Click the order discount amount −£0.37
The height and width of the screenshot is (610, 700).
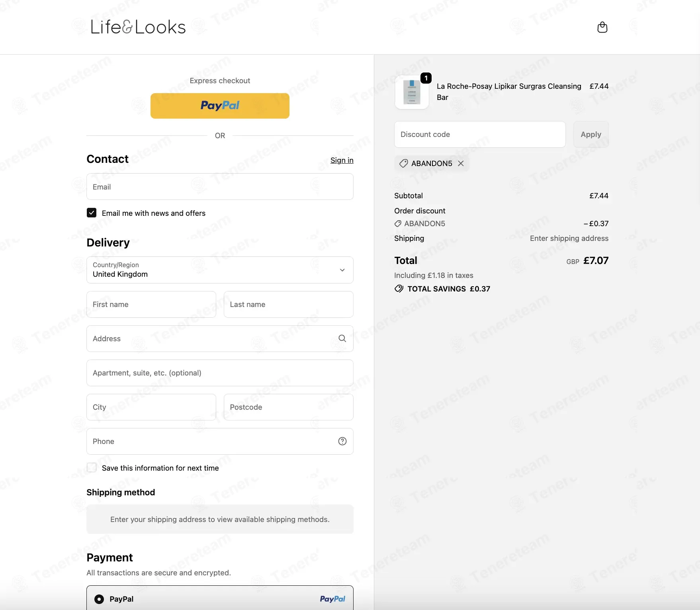(596, 223)
